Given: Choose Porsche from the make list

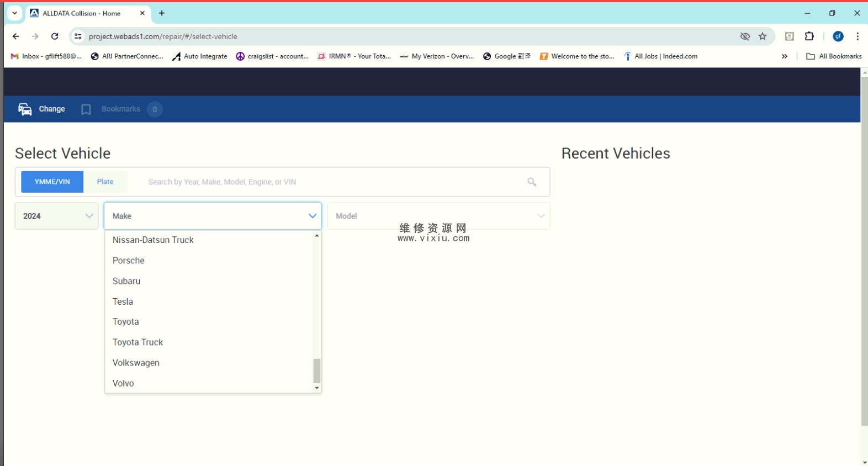Looking at the screenshot, I should coord(209,261).
